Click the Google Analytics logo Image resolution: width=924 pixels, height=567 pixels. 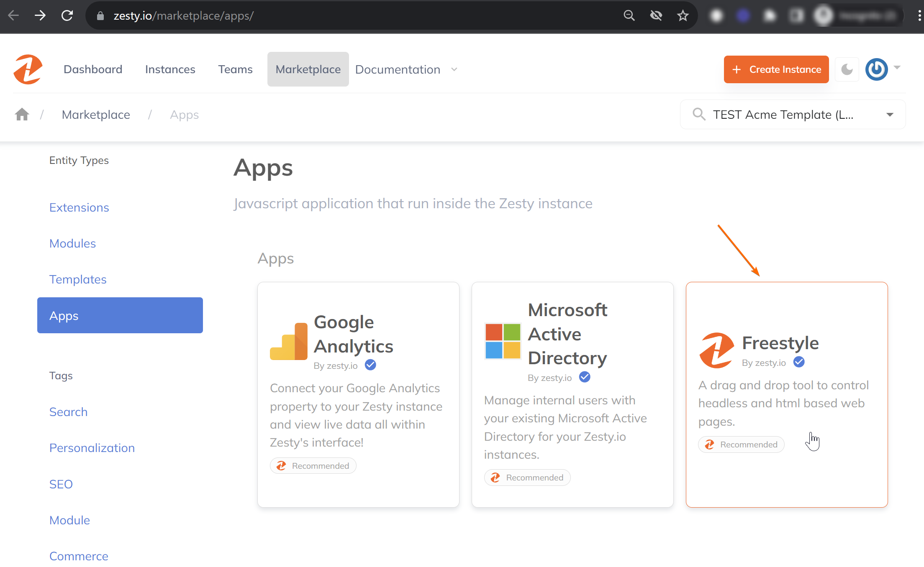(289, 341)
